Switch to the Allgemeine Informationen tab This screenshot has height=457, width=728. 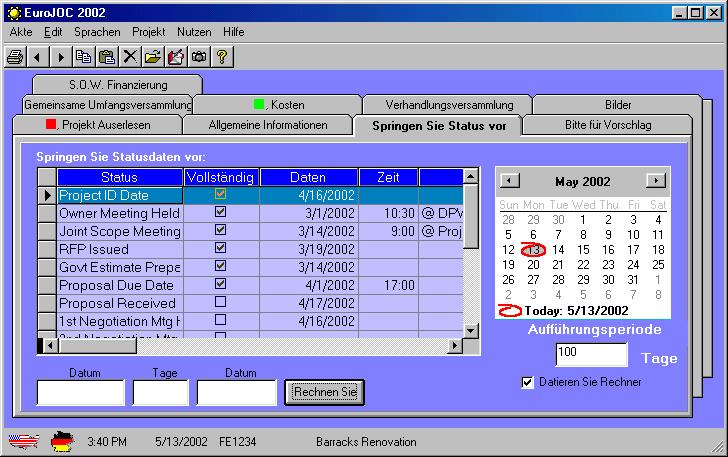coord(267,125)
